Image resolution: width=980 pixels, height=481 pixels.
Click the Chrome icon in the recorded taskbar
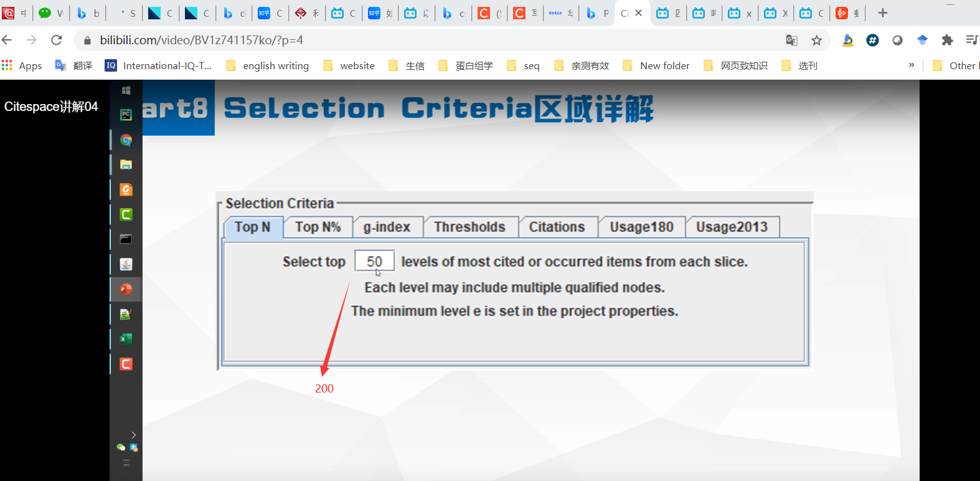tap(126, 140)
